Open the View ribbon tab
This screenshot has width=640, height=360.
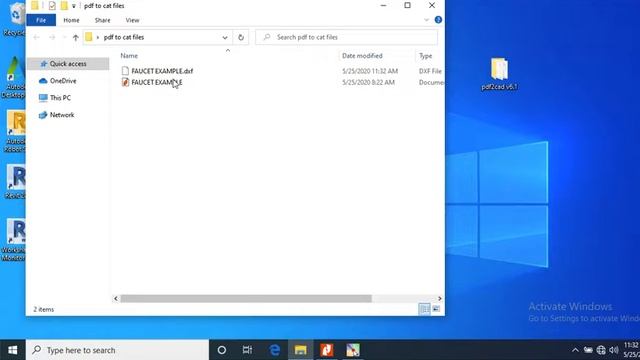click(132, 20)
